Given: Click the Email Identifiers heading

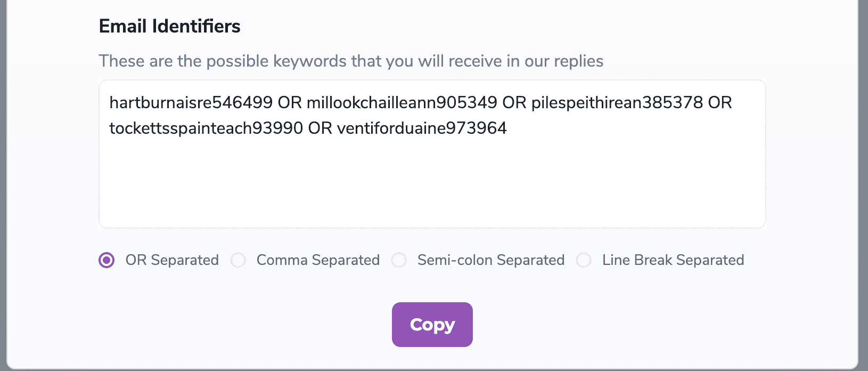Looking at the screenshot, I should (169, 26).
